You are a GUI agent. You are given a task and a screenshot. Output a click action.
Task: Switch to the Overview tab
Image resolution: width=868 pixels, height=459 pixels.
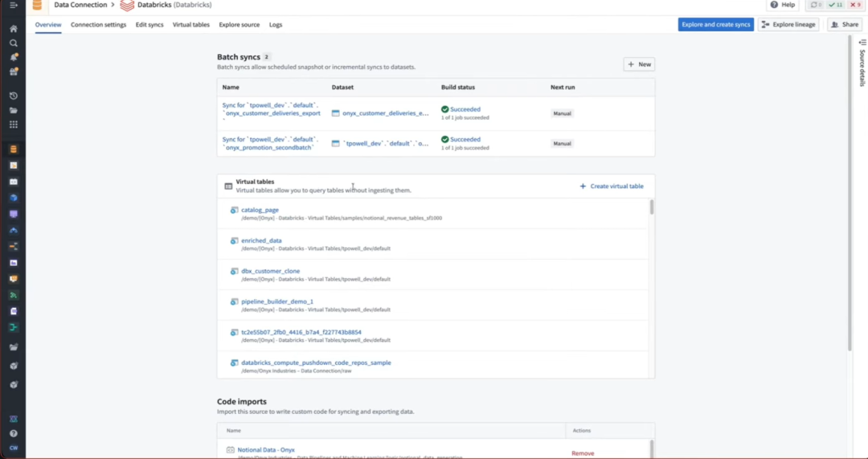[x=48, y=25]
